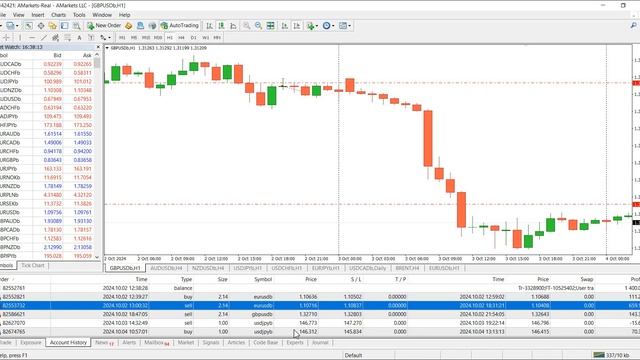This screenshot has height=360, width=640.
Task: Open the News terminal tab
Action: (104, 342)
